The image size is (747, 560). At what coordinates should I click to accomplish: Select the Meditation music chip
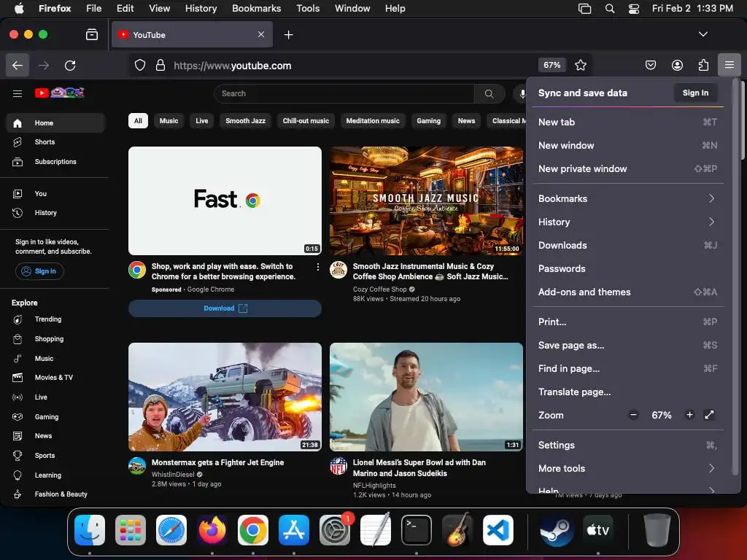pyautogui.click(x=373, y=121)
